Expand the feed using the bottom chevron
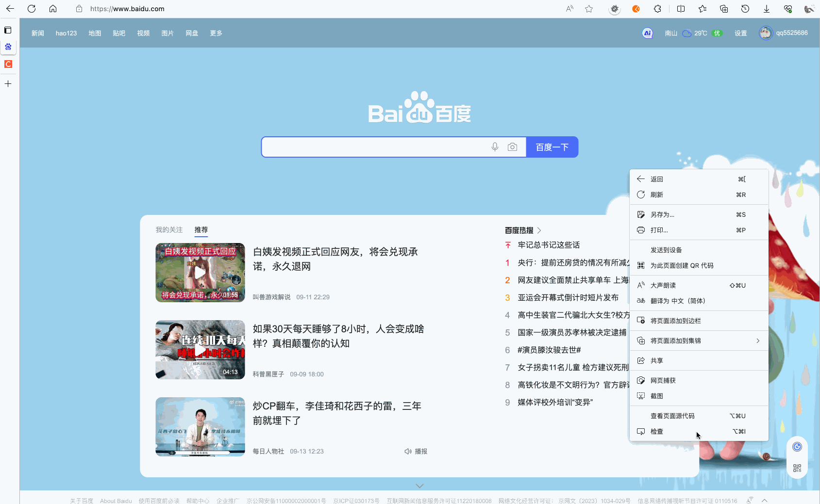 [419, 486]
